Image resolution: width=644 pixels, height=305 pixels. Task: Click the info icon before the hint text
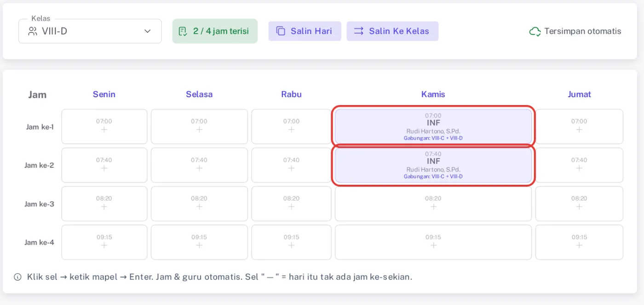point(17,277)
